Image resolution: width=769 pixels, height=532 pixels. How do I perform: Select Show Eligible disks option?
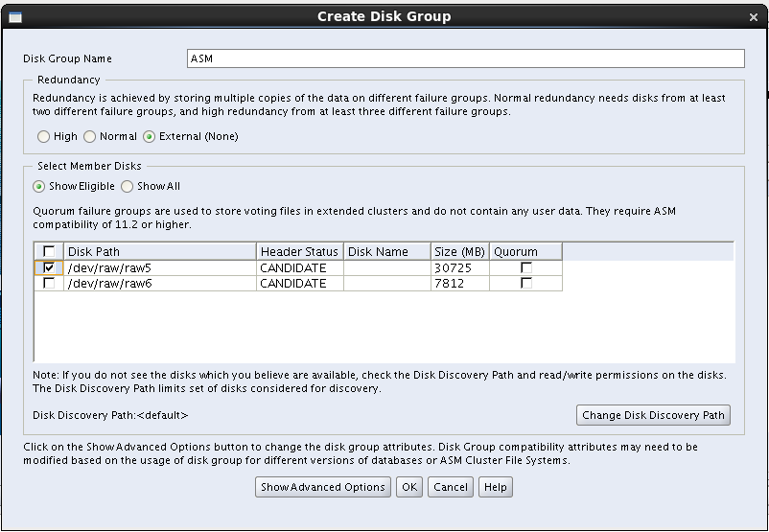(39, 187)
